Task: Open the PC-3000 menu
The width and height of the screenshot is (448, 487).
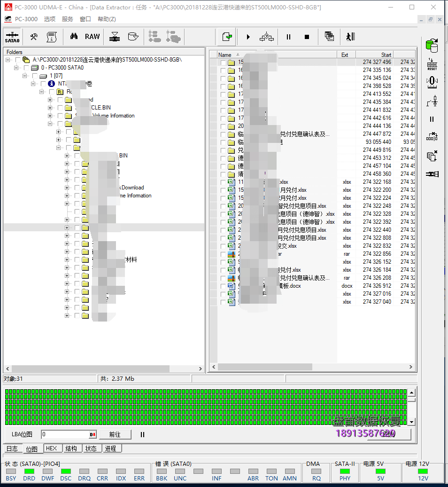Action: tap(26, 19)
